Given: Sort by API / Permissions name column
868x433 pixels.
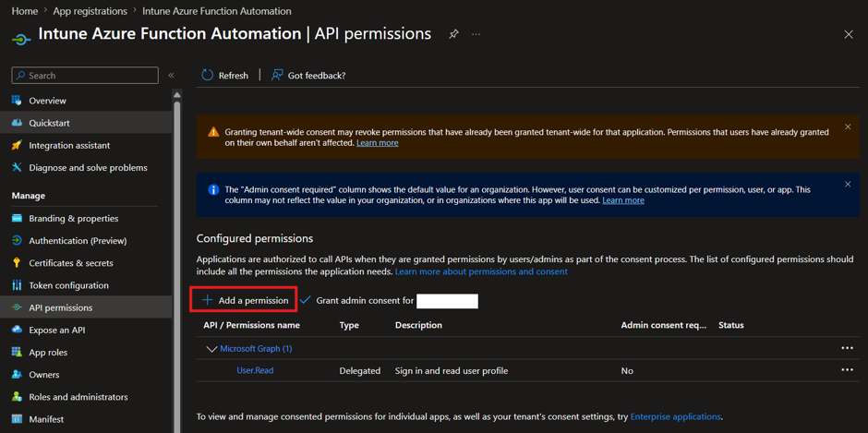Looking at the screenshot, I should pyautogui.click(x=251, y=325).
